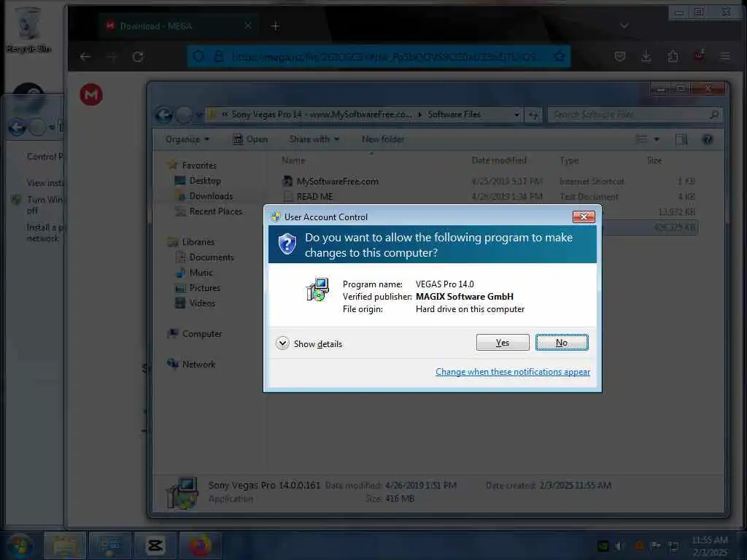Select Desktop in the navigation pane
Image resolution: width=747 pixels, height=560 pixels.
(205, 181)
